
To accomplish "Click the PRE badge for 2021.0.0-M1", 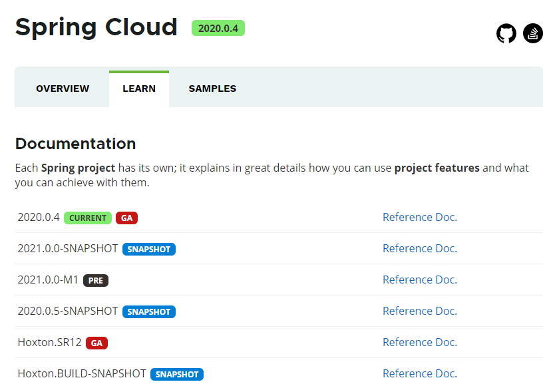I will 96,281.
